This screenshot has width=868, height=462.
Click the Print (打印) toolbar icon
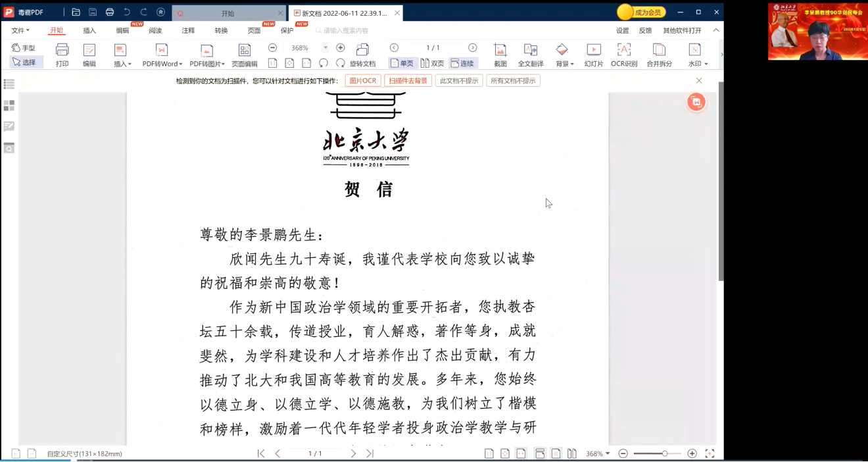click(62, 55)
